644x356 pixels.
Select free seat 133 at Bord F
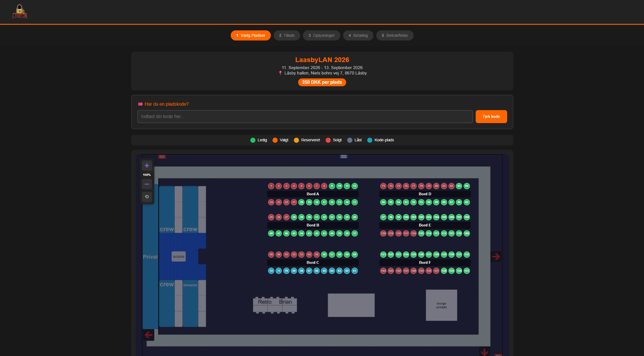pyautogui.click(x=467, y=271)
